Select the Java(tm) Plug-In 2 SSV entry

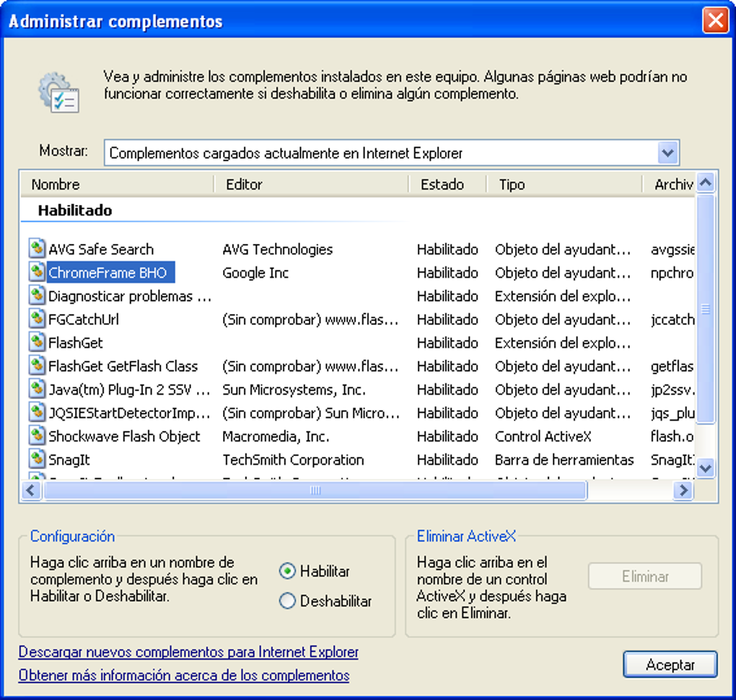click(x=130, y=390)
